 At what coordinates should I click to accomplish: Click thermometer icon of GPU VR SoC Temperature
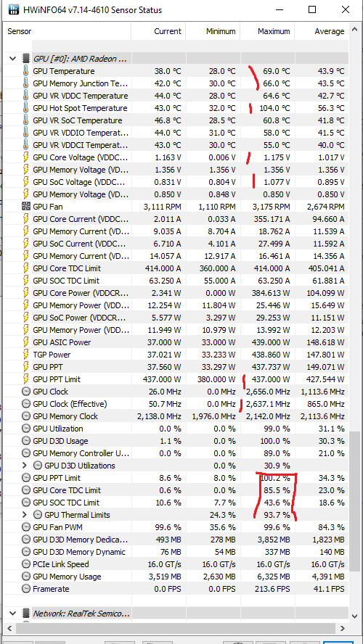26,120
